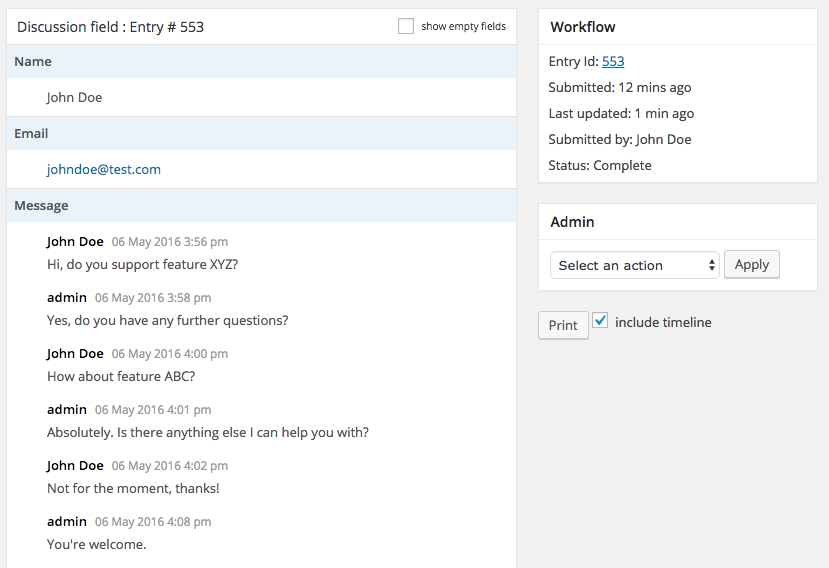Click the Print button
829x568 pixels.
tap(563, 325)
